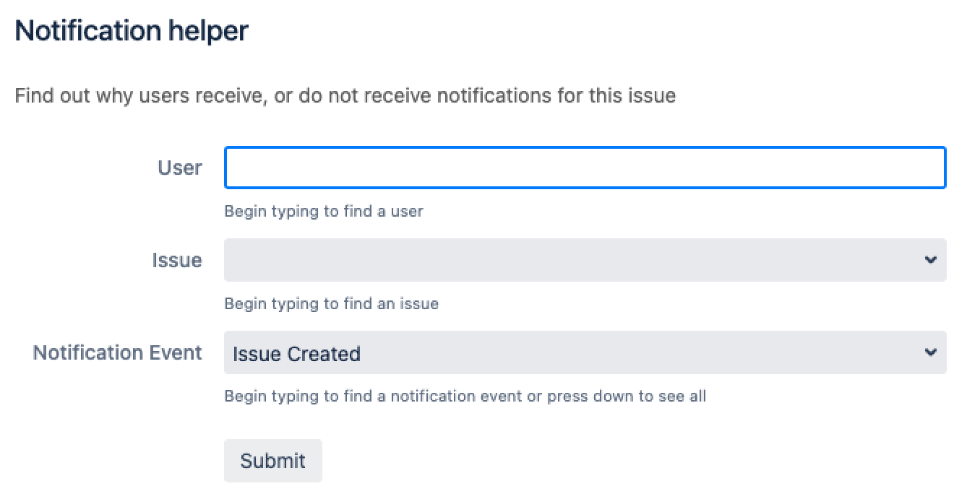Click the 'Find out why users receive' description
Image resolution: width=980 pixels, height=494 pixels.
pyautogui.click(x=345, y=95)
